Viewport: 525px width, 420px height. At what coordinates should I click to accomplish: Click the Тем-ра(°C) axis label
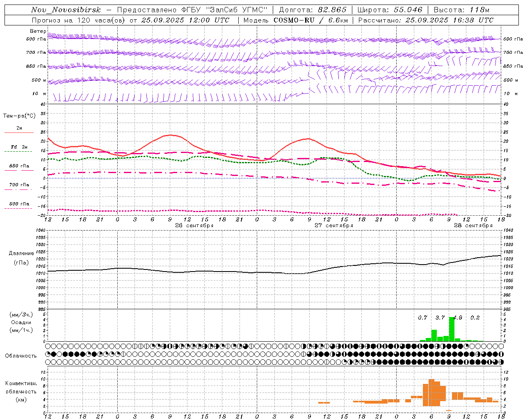coord(19,116)
